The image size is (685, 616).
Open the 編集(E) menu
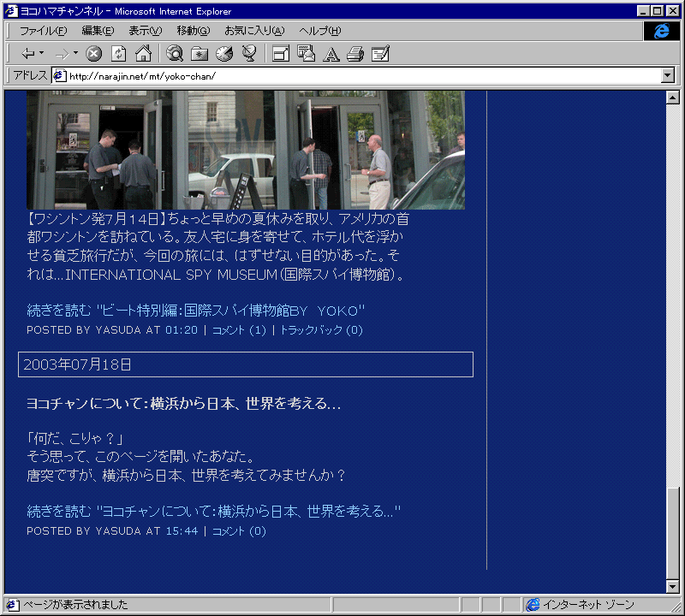[x=98, y=31]
